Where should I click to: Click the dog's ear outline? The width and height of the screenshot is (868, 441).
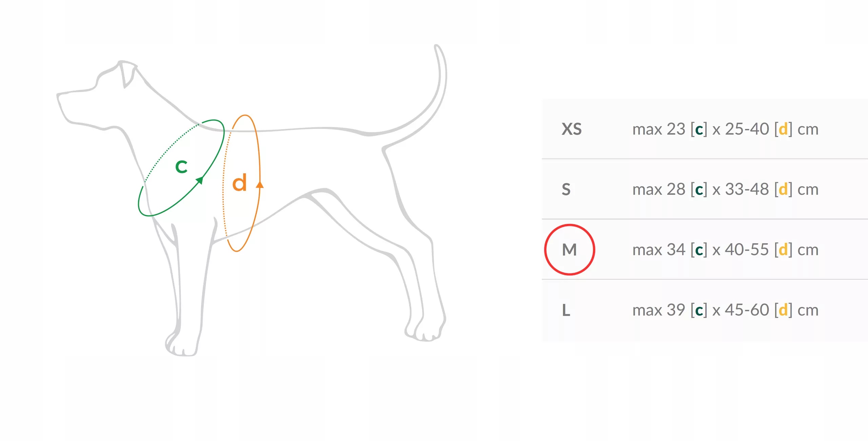point(127,73)
